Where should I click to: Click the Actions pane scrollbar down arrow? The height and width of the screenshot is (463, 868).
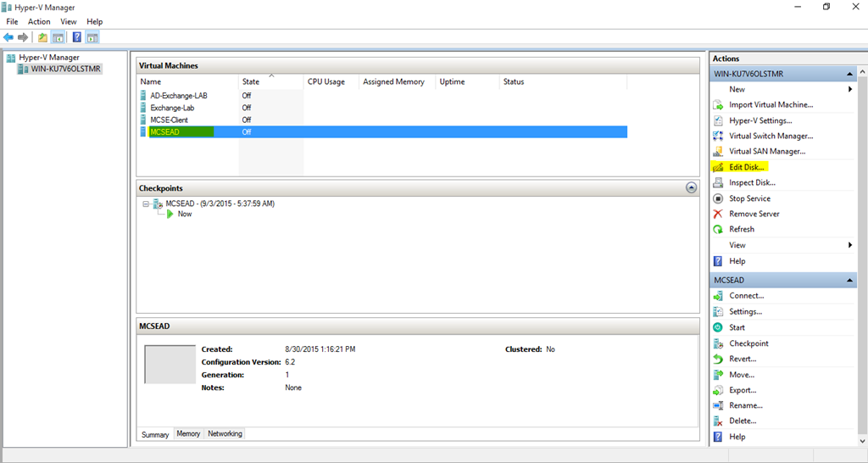point(862,442)
